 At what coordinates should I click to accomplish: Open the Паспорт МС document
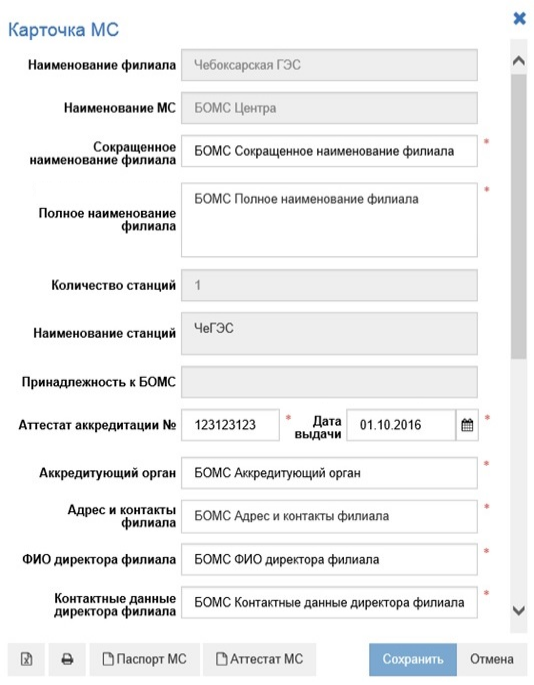[145, 659]
